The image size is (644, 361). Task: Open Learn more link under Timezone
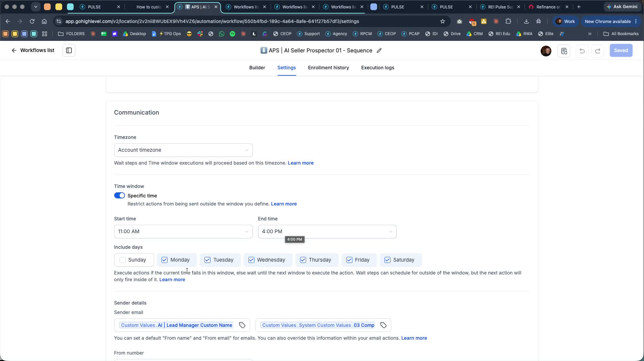coord(301,163)
